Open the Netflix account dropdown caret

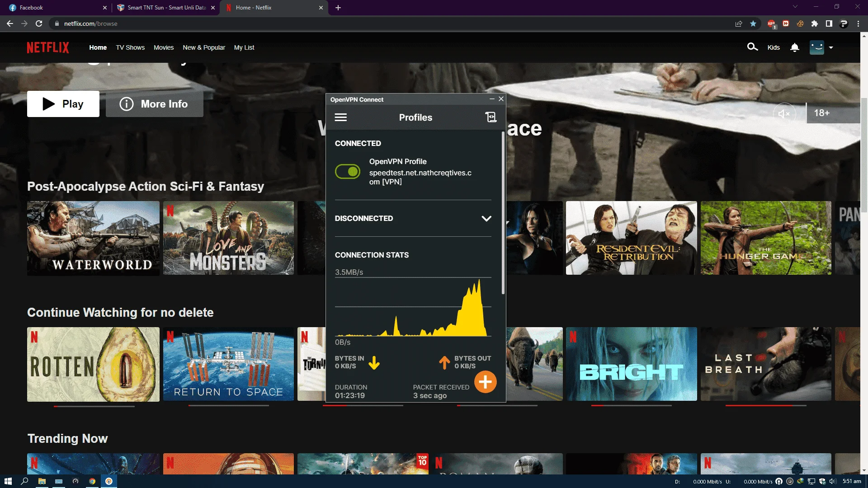[831, 47]
